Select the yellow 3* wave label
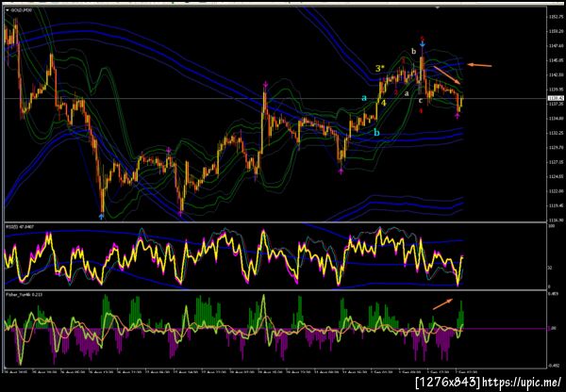Screen dimensions: 566x392 [379, 68]
